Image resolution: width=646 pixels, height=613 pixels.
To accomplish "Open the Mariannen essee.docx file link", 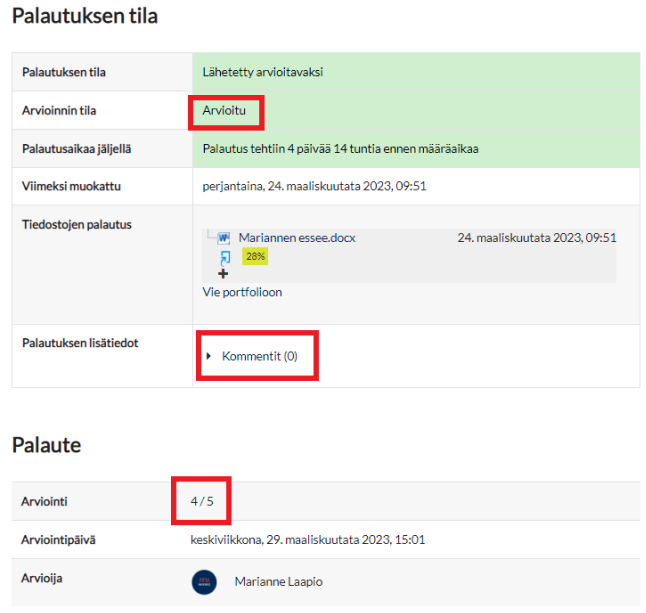I will [296, 238].
